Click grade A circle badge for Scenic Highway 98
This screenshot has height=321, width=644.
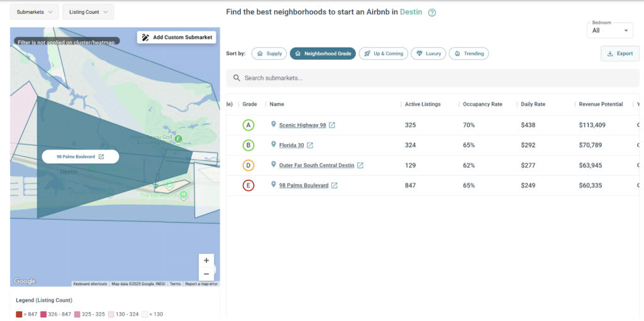[x=248, y=125]
